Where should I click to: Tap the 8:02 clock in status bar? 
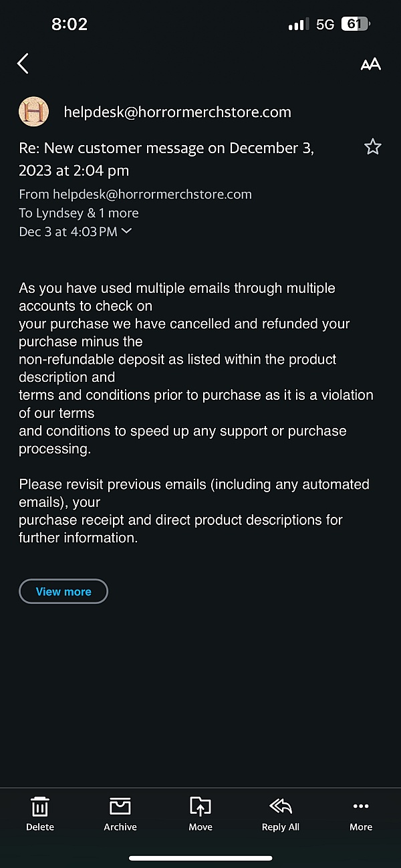[70, 25]
